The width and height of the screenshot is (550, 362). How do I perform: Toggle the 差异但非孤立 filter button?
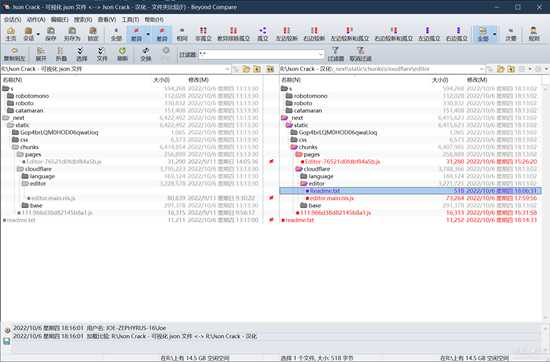point(233,34)
